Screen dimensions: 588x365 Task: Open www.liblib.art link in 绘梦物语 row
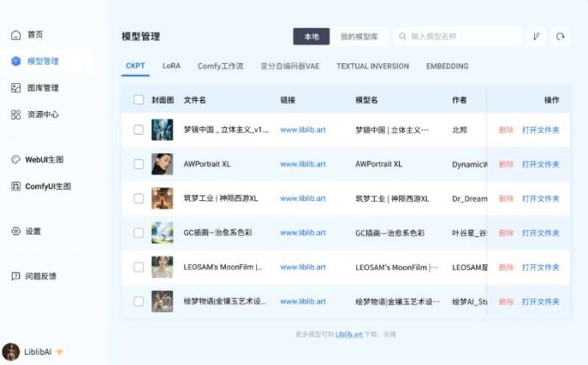tap(303, 301)
